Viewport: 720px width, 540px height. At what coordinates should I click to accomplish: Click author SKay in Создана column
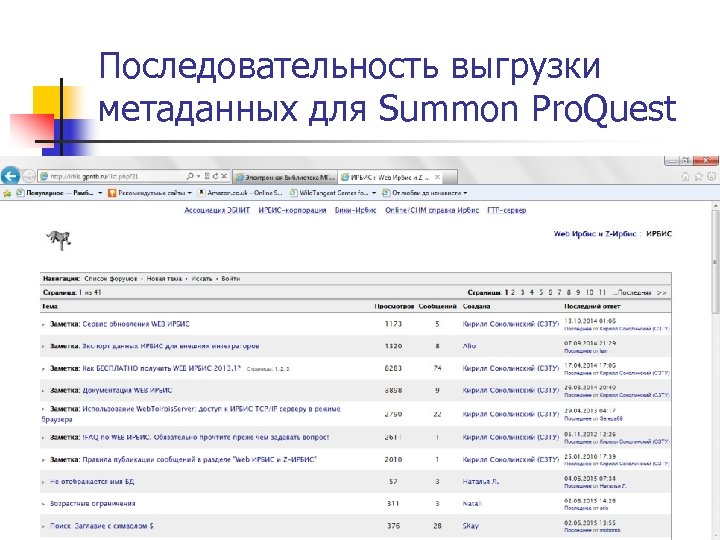471,526
